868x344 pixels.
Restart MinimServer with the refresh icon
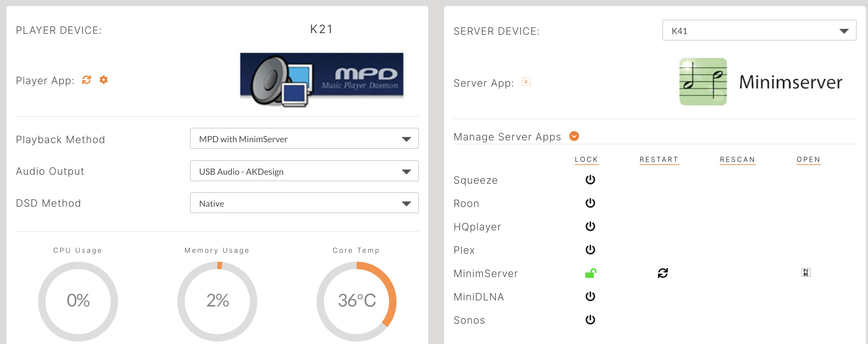click(662, 273)
